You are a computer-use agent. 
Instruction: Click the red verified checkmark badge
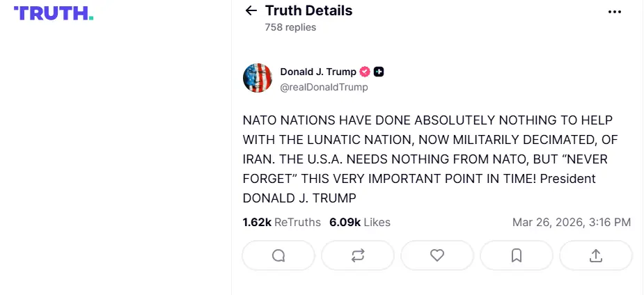coord(364,72)
